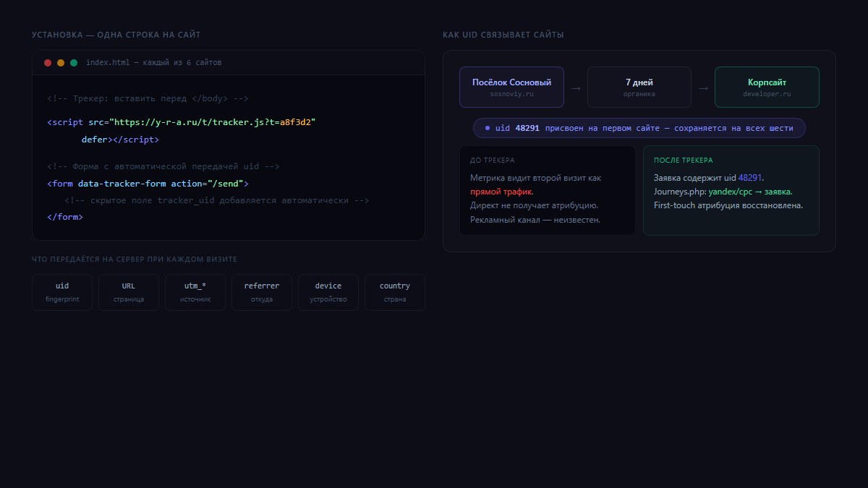
Task: Click the hidden tracker_uid field comment
Action: point(217,200)
